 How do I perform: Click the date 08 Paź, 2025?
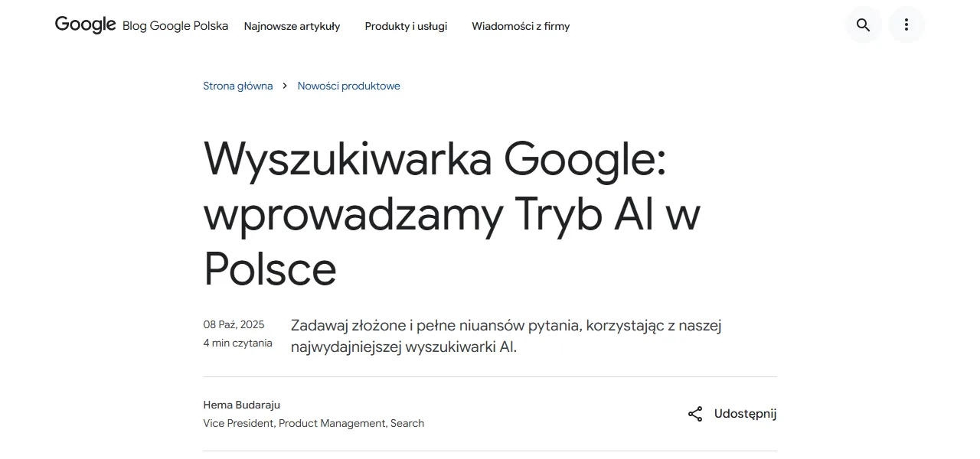(x=234, y=324)
